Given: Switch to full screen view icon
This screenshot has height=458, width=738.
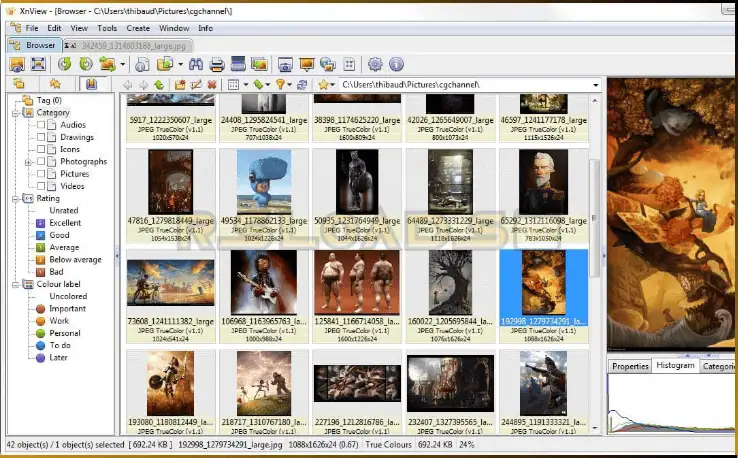Looking at the screenshot, I should coord(38,64).
